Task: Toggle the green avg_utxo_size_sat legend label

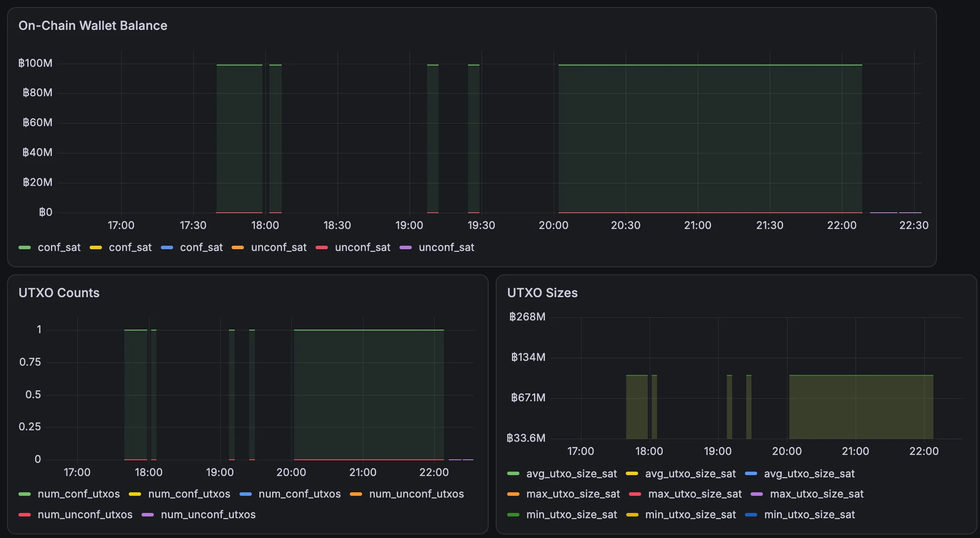Action: (572, 474)
